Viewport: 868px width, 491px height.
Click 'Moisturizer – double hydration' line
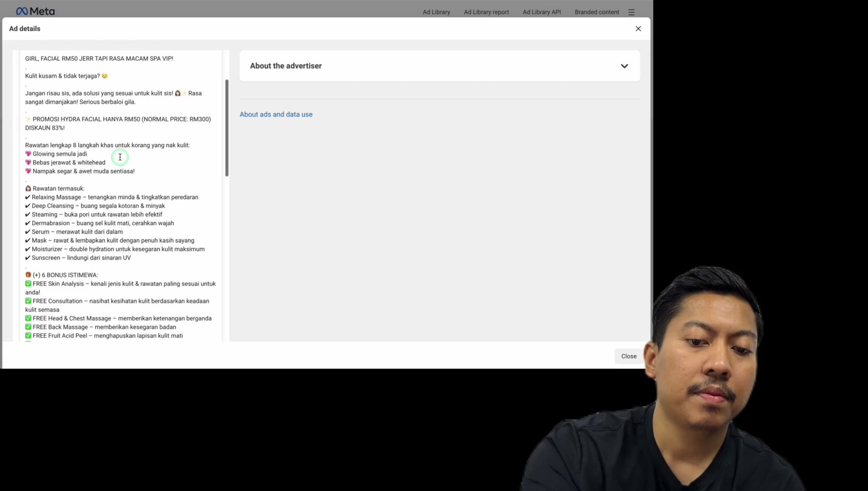point(115,249)
